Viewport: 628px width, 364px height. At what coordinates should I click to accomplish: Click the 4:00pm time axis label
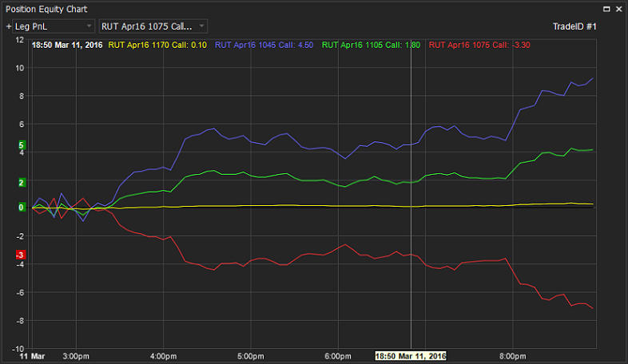tap(163, 356)
